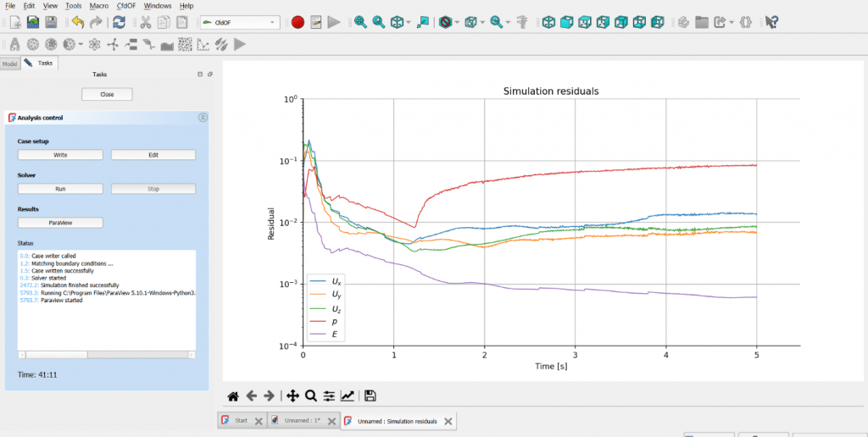Click the plot zoom magnifier icon
Image resolution: width=868 pixels, height=437 pixels.
pos(310,396)
